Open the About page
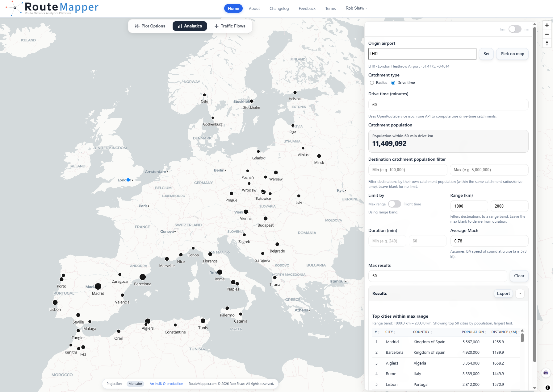Viewport: 553px width, 392px height. coord(254,8)
